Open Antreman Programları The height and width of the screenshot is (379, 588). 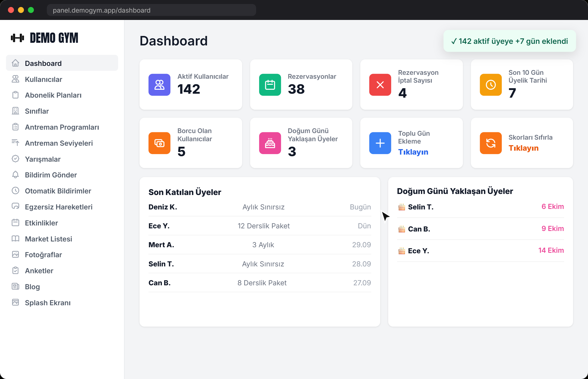[x=62, y=127]
